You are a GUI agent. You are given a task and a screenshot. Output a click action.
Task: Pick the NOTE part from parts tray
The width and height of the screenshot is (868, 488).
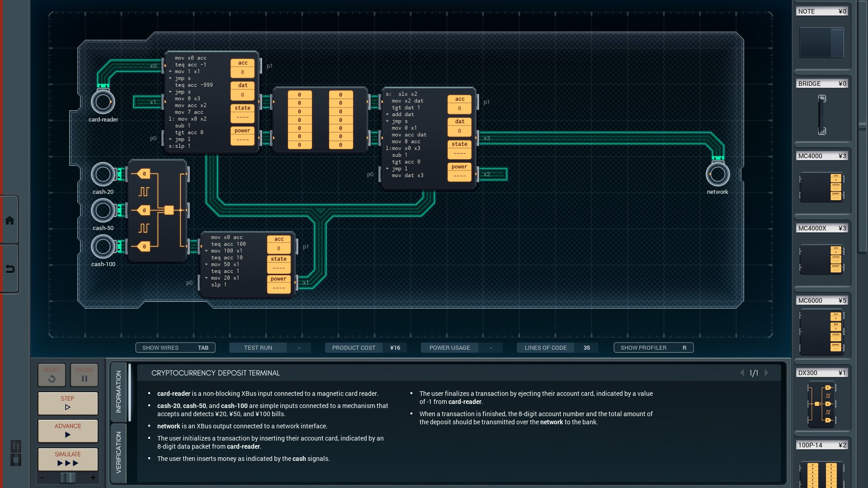tap(821, 42)
